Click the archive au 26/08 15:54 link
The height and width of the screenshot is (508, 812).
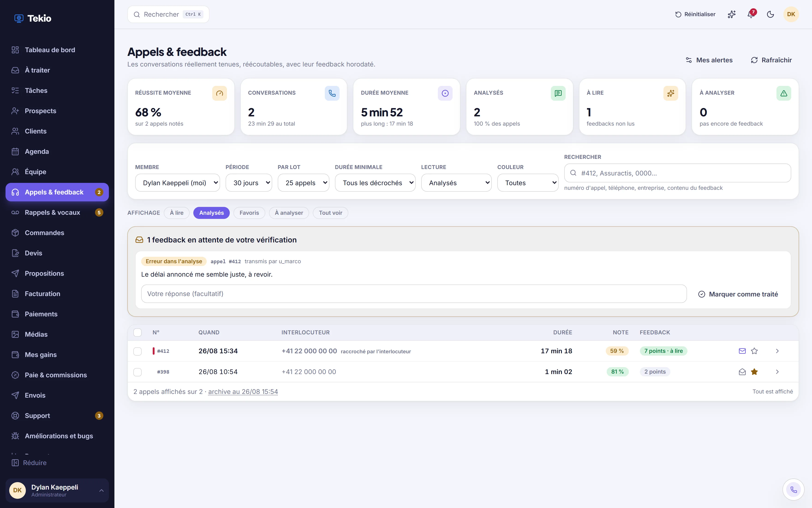coord(243,392)
